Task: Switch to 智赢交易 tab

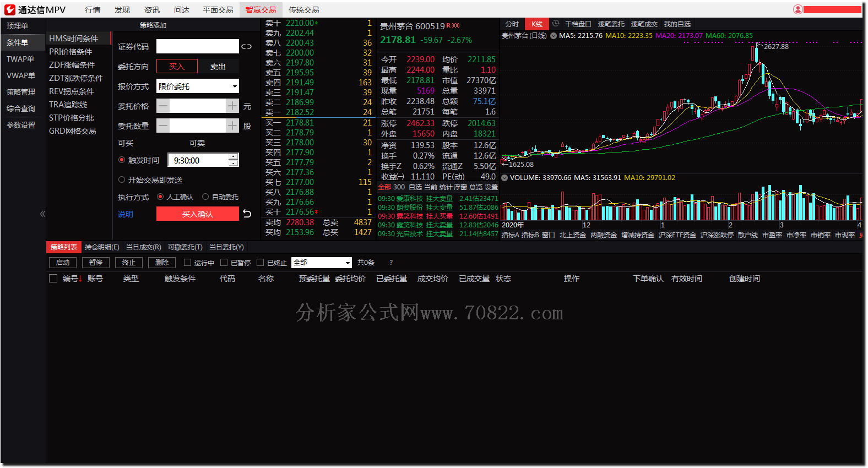Action: pos(261,10)
